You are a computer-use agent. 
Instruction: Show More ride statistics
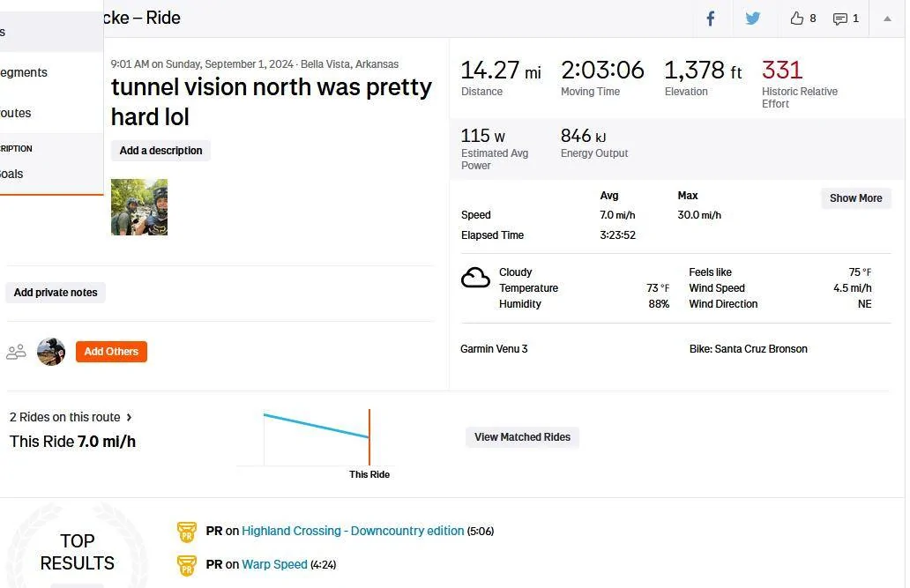pos(855,198)
